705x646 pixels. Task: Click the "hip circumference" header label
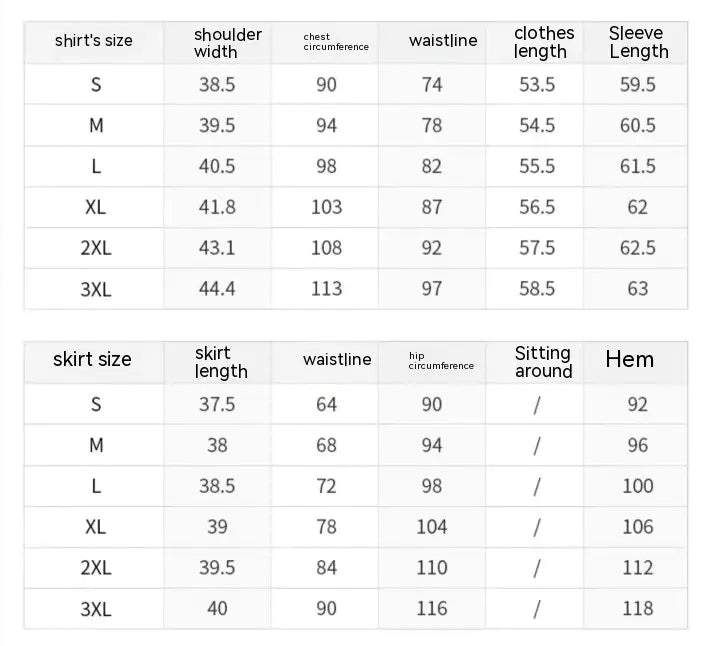coord(441,361)
